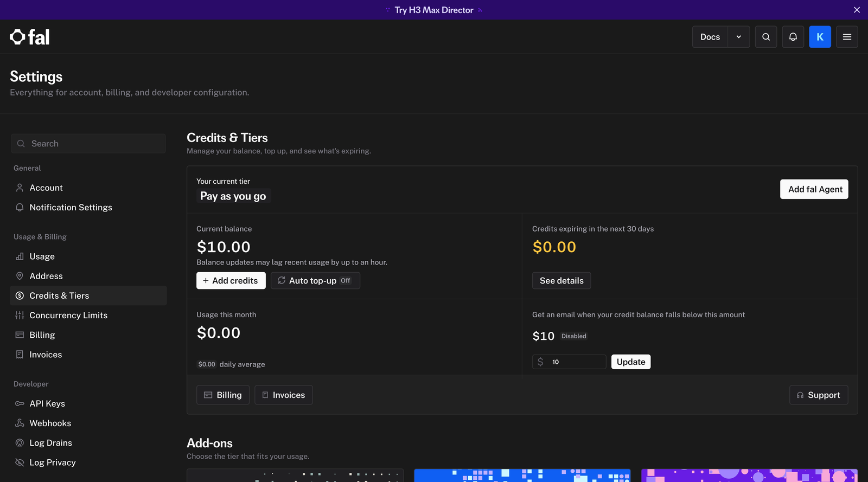Open Notification Settings in sidebar
Screen dimensions: 868x482
click(x=88, y=207)
